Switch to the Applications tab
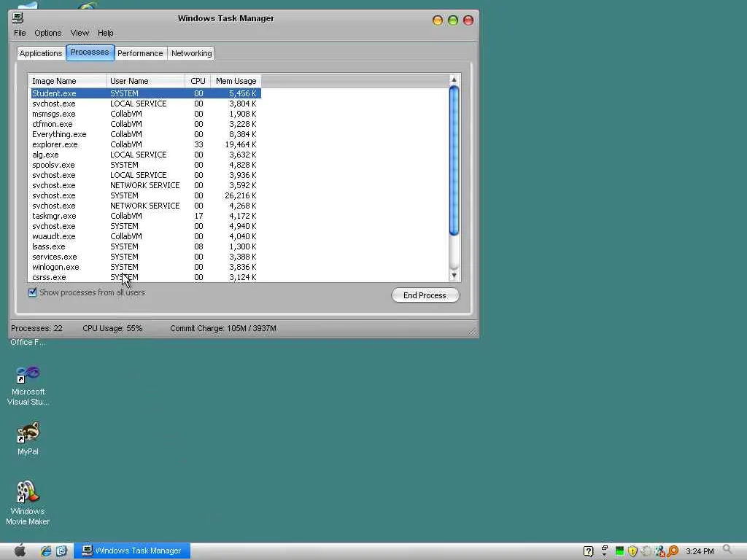The image size is (747, 560). click(41, 53)
